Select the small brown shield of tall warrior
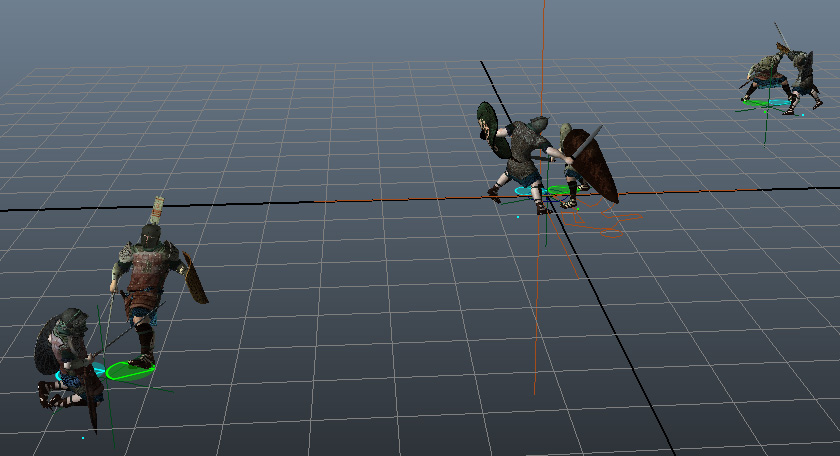 click(x=195, y=278)
